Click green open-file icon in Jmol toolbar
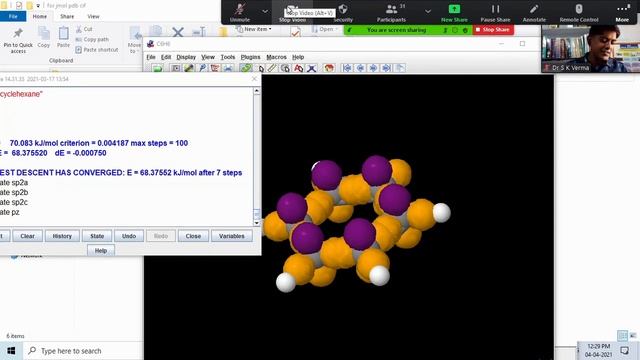Viewport: 640px width, 360px height. point(158,68)
